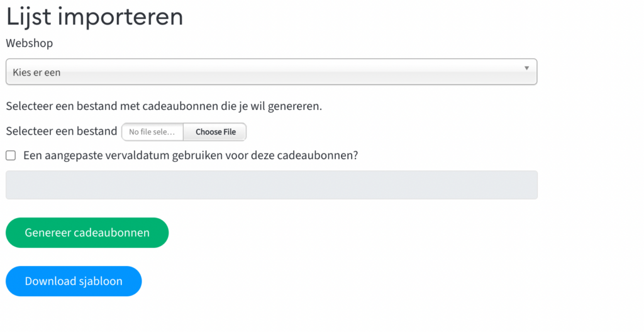Focus the disabled date box under the checkbox
Screen dimensions: 644x332
click(x=272, y=185)
